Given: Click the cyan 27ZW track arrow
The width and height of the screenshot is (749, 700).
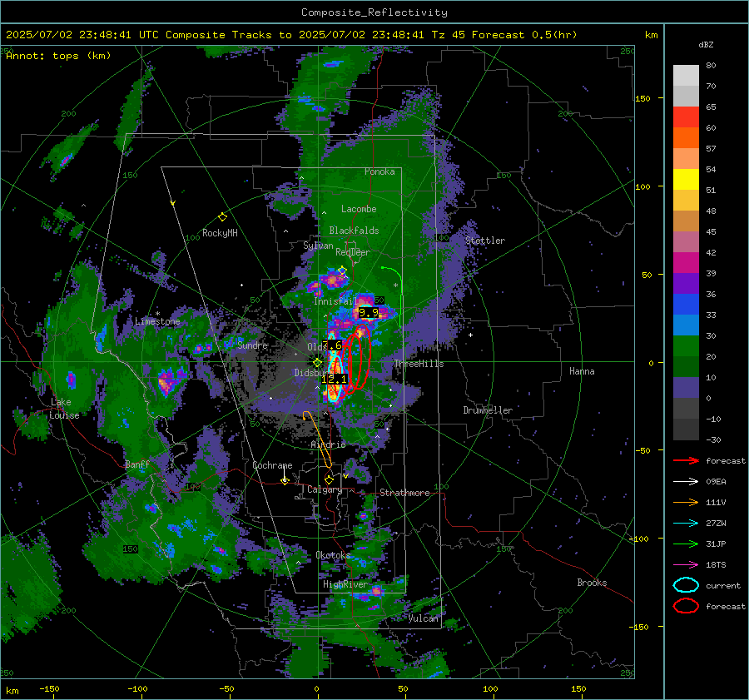Looking at the screenshot, I should coord(686,523).
